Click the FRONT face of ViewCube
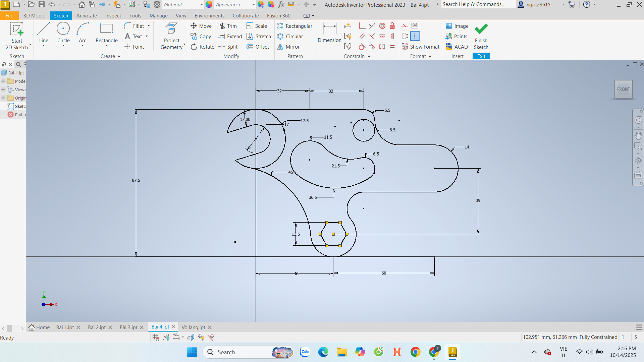The width and height of the screenshot is (644, 362). pyautogui.click(x=623, y=89)
